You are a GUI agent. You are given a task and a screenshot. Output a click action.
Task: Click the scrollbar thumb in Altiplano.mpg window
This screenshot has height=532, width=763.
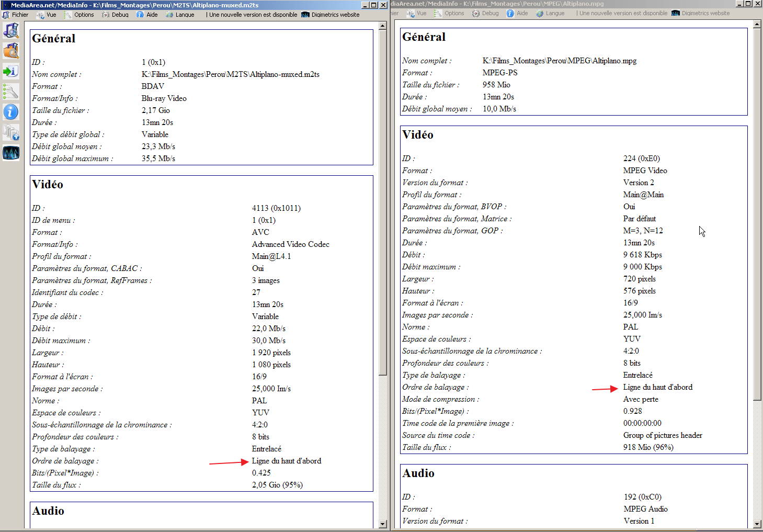click(x=757, y=214)
